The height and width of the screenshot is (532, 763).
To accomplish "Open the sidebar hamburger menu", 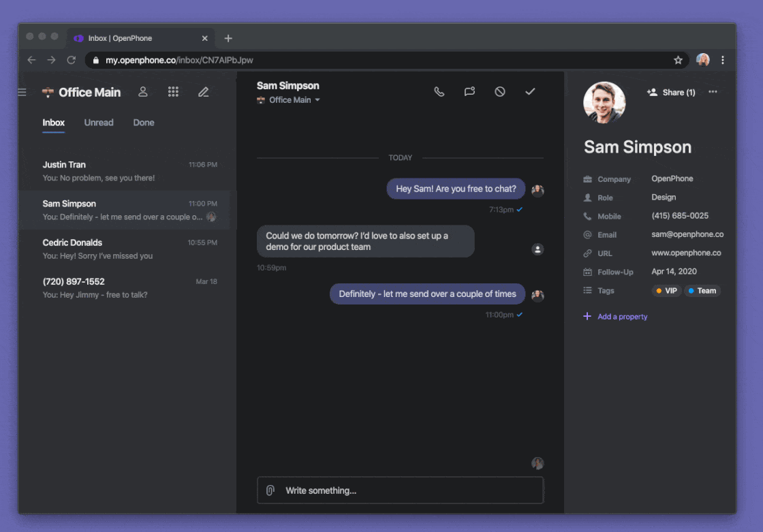I will [22, 91].
